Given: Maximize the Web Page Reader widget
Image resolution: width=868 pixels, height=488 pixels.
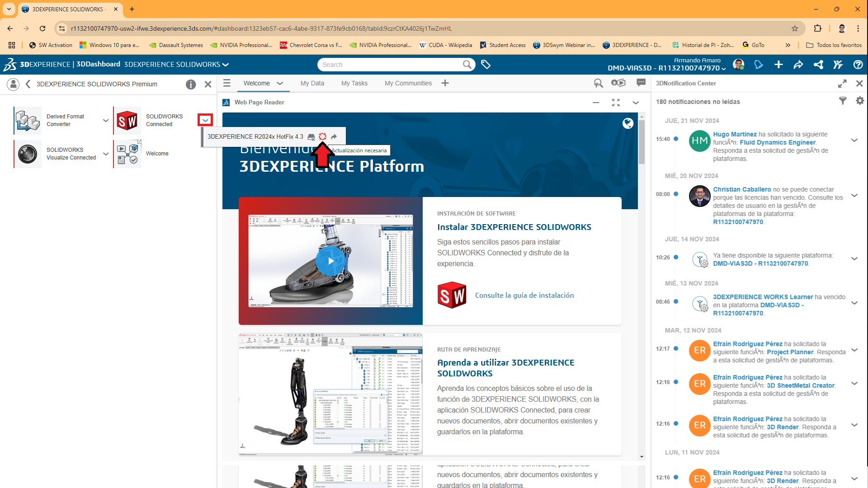Looking at the screenshot, I should click(616, 103).
